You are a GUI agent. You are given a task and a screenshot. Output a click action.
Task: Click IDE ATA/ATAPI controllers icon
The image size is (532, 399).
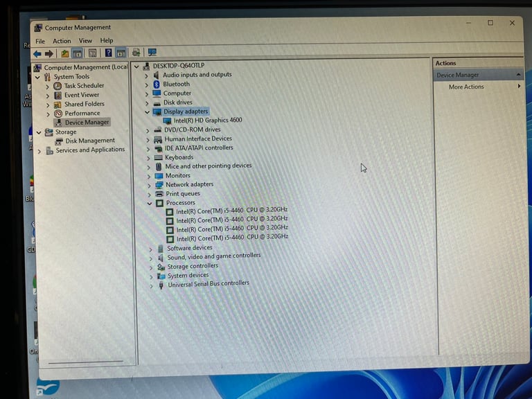tap(159, 148)
